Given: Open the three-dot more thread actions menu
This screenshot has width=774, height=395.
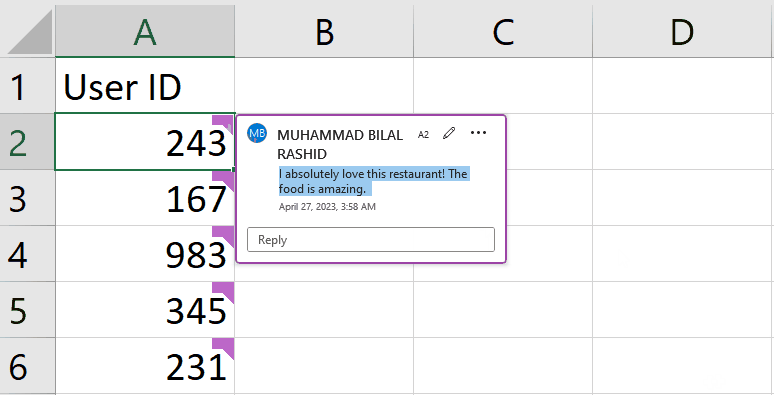Looking at the screenshot, I should 478,133.
